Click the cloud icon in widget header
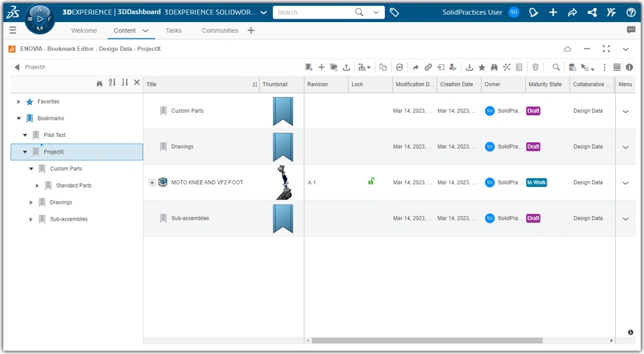Viewport: 644px width, 354px height. [x=568, y=49]
